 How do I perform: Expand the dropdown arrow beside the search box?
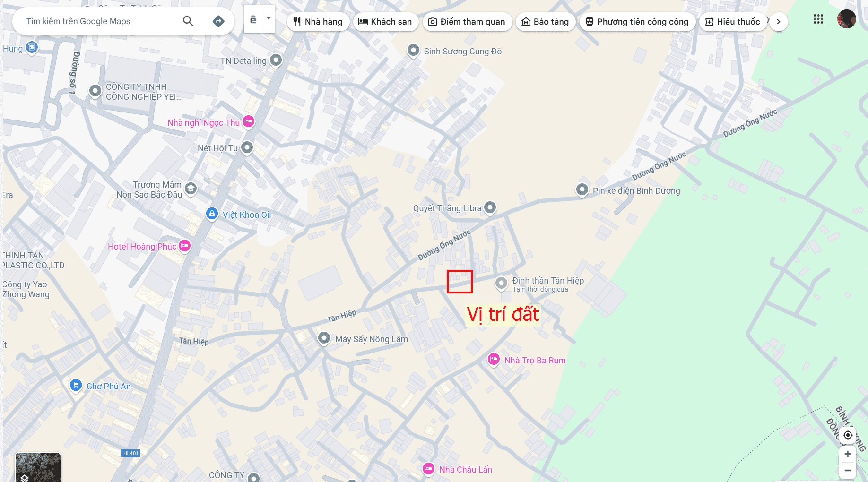tap(269, 19)
